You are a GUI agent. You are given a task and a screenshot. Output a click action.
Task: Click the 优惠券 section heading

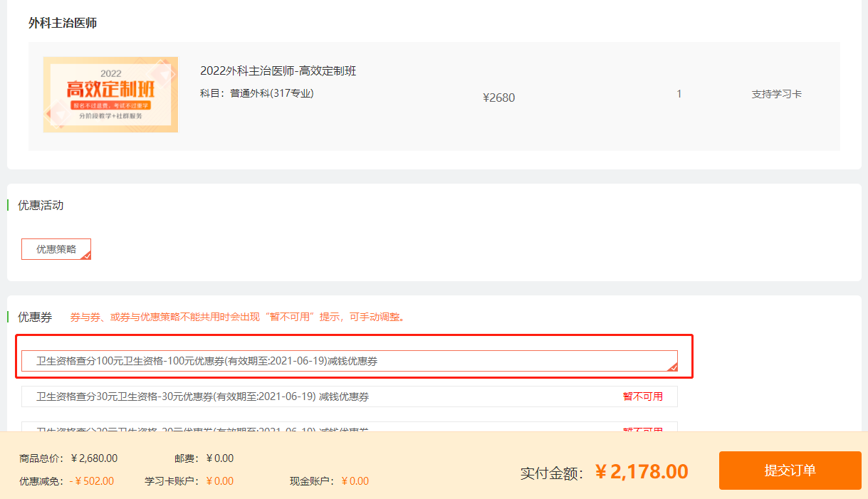(35, 317)
